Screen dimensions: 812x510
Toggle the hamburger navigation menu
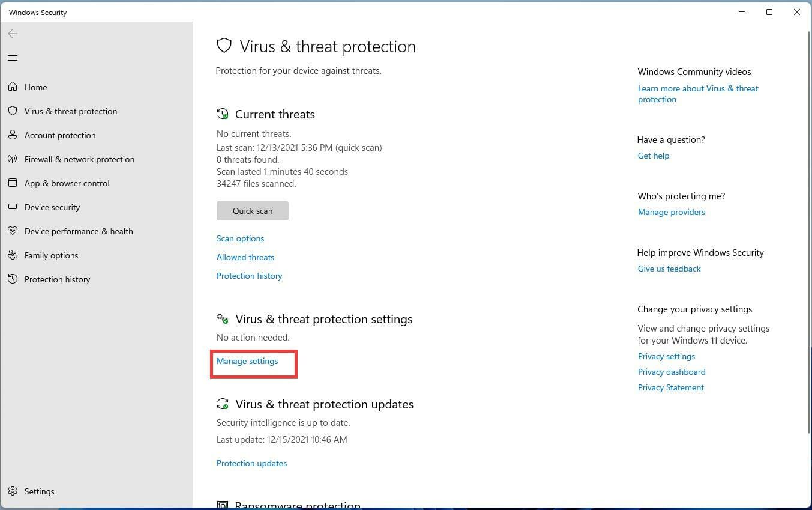[x=13, y=58]
